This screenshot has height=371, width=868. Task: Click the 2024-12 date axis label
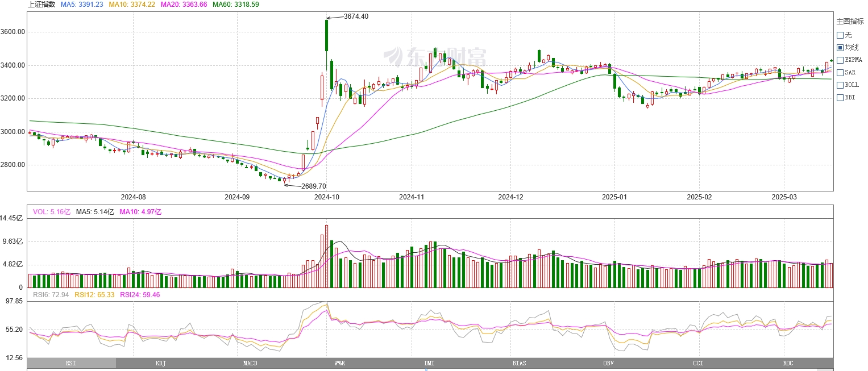tap(510, 197)
